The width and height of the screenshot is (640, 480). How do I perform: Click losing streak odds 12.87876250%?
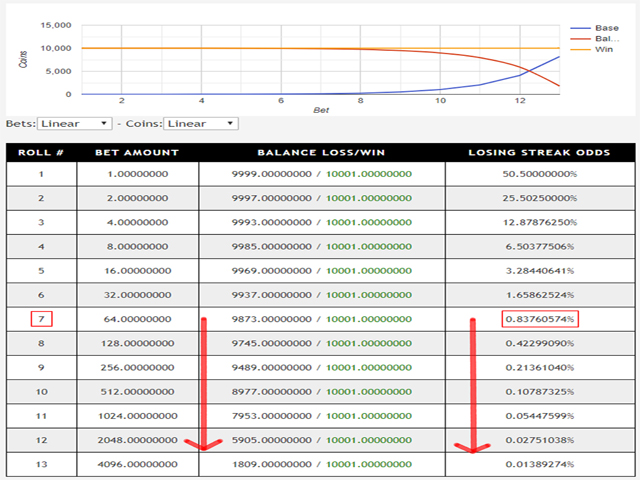click(x=540, y=222)
